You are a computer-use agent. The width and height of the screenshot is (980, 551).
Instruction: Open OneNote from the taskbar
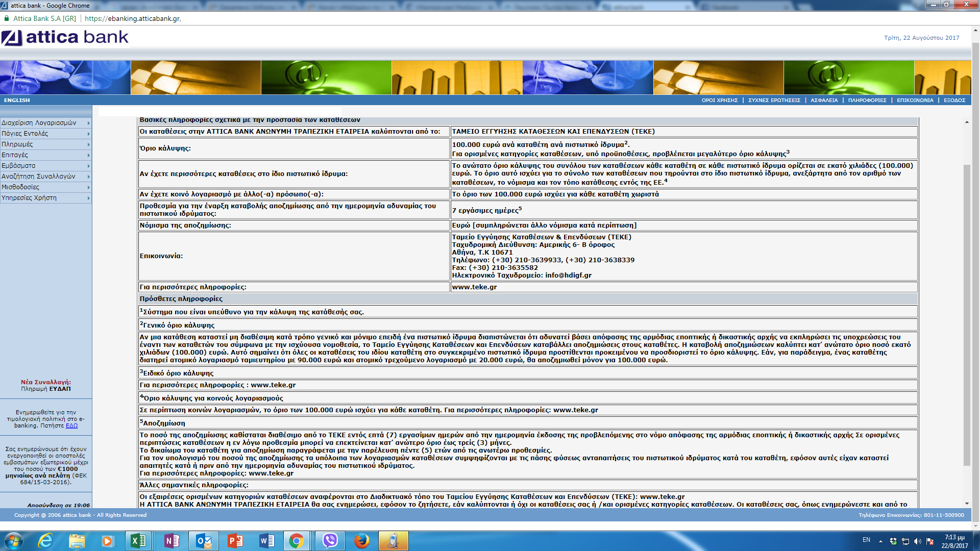click(x=171, y=541)
